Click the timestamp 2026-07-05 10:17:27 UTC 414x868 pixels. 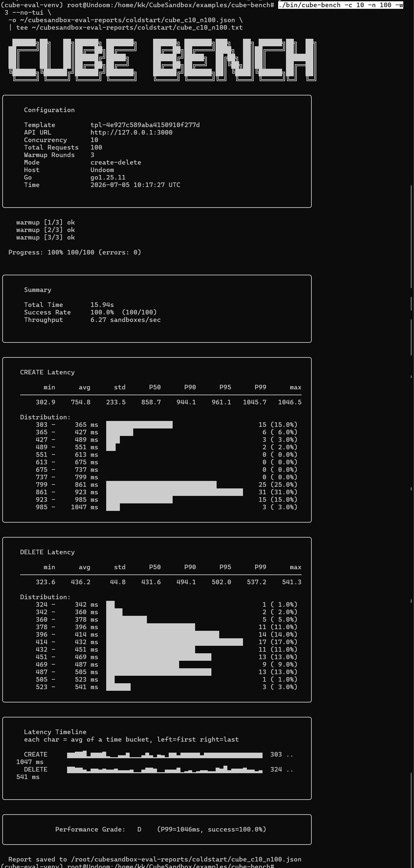pos(136,185)
